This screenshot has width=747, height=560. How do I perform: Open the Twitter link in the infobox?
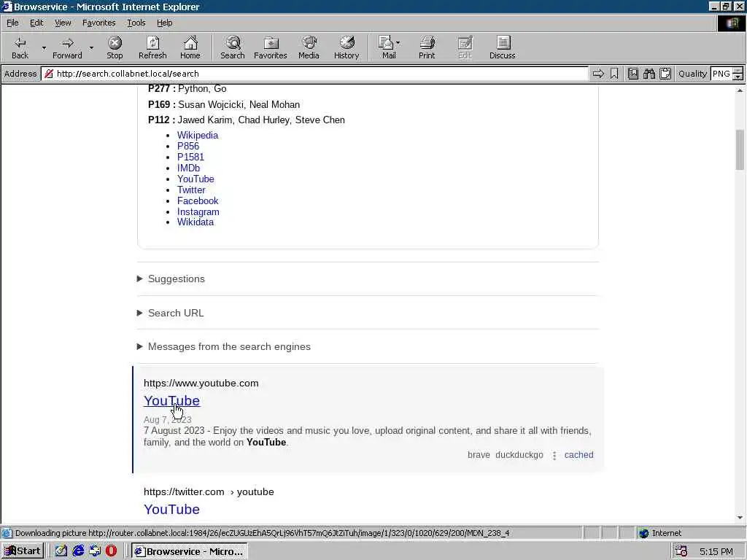coord(191,190)
